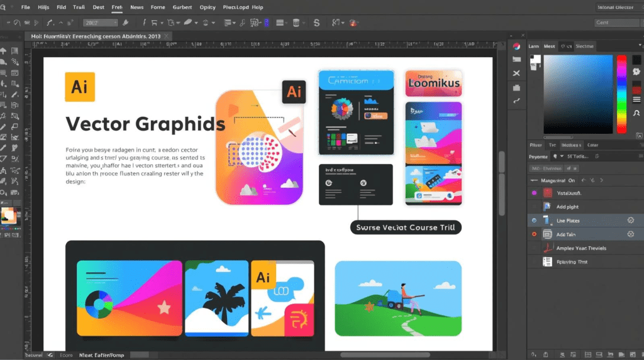The height and width of the screenshot is (360, 644).
Task: Click the right chevron in Mangesiral row
Action: [602, 180]
